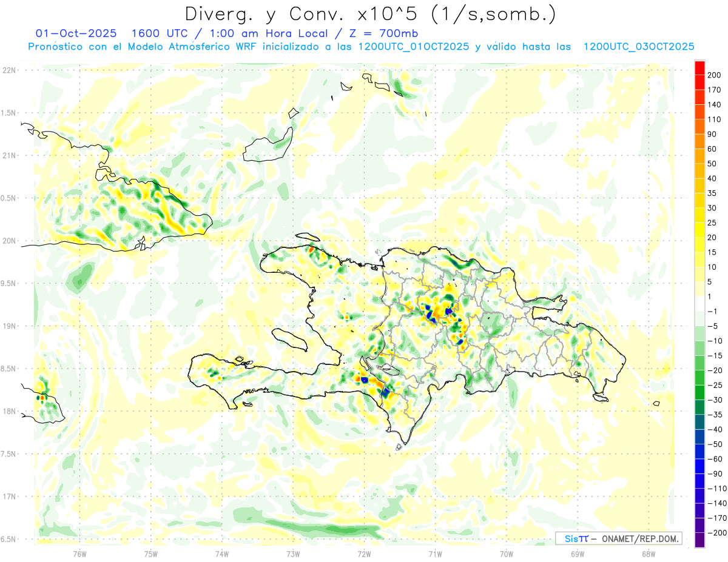Click the blue legend swatch between -60 and -90

click(x=699, y=466)
